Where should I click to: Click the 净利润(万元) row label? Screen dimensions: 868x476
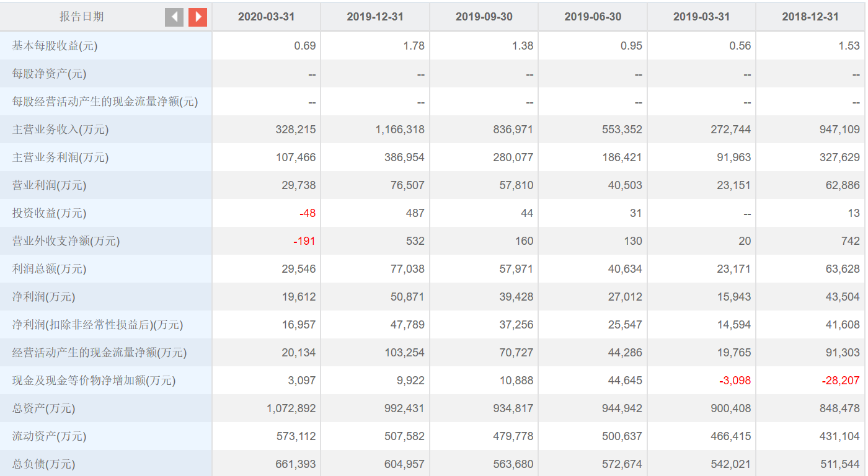click(x=44, y=297)
